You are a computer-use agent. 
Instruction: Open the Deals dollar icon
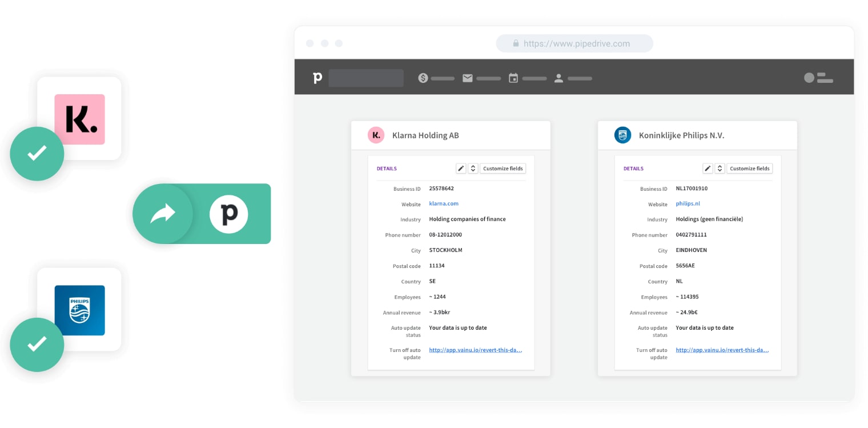[x=423, y=78]
